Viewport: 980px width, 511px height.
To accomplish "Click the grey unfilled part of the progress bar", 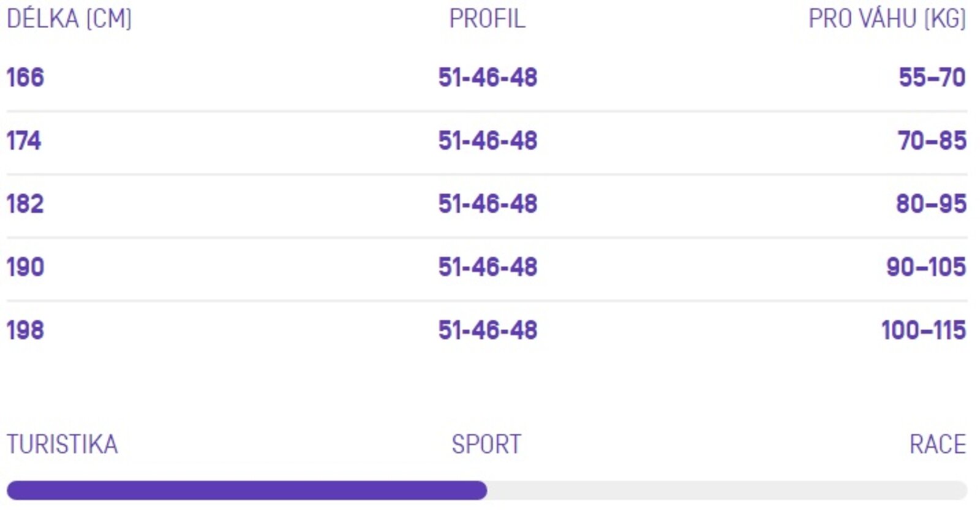I will pyautogui.click(x=728, y=490).
